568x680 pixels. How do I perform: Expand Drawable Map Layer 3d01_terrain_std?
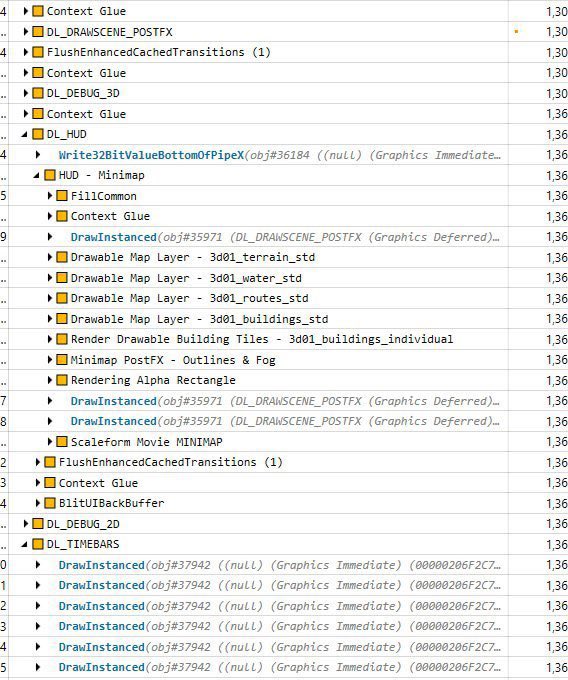(x=50, y=257)
